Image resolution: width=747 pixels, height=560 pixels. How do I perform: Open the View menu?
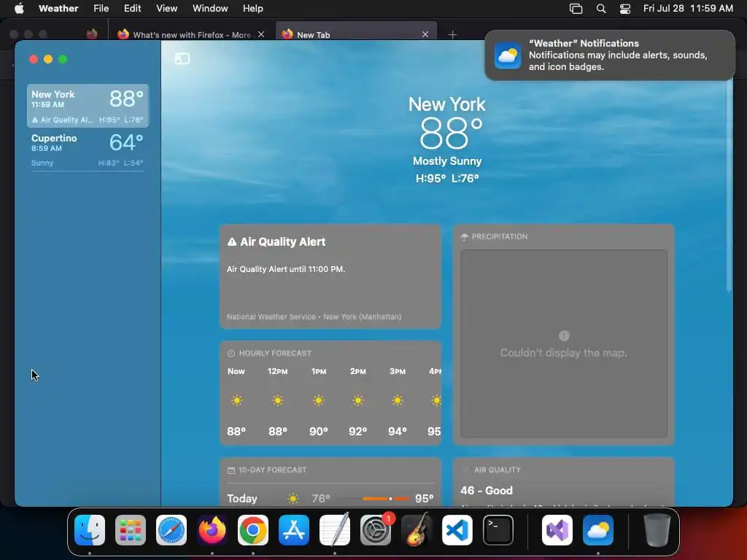167,9
